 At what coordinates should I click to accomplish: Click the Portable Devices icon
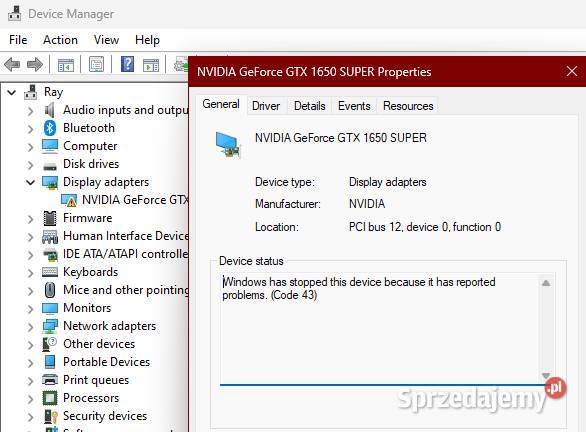click(50, 362)
